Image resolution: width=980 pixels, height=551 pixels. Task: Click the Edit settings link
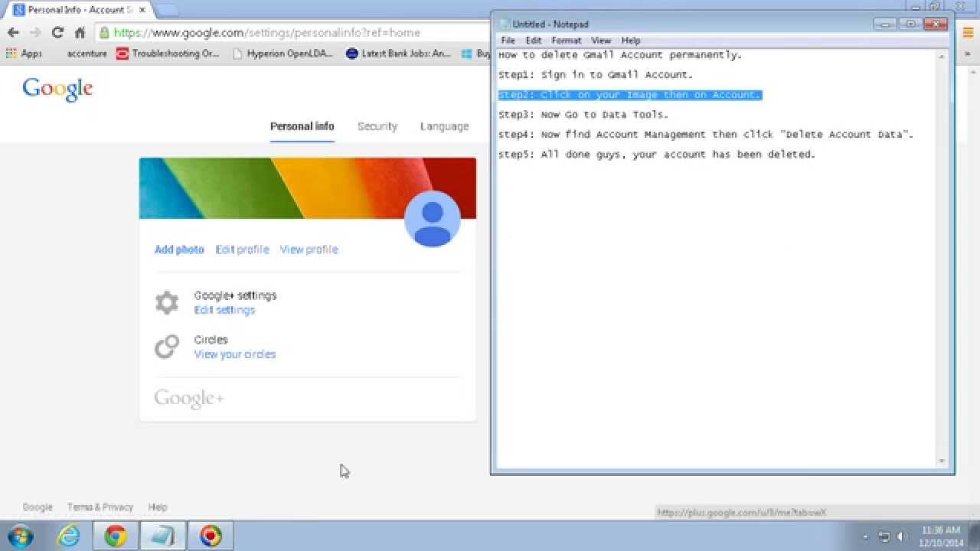pos(224,310)
